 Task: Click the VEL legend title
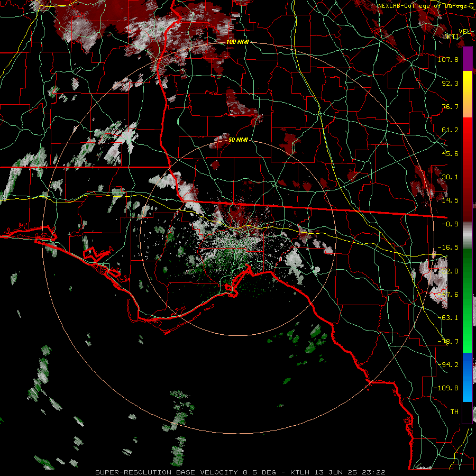(x=464, y=32)
